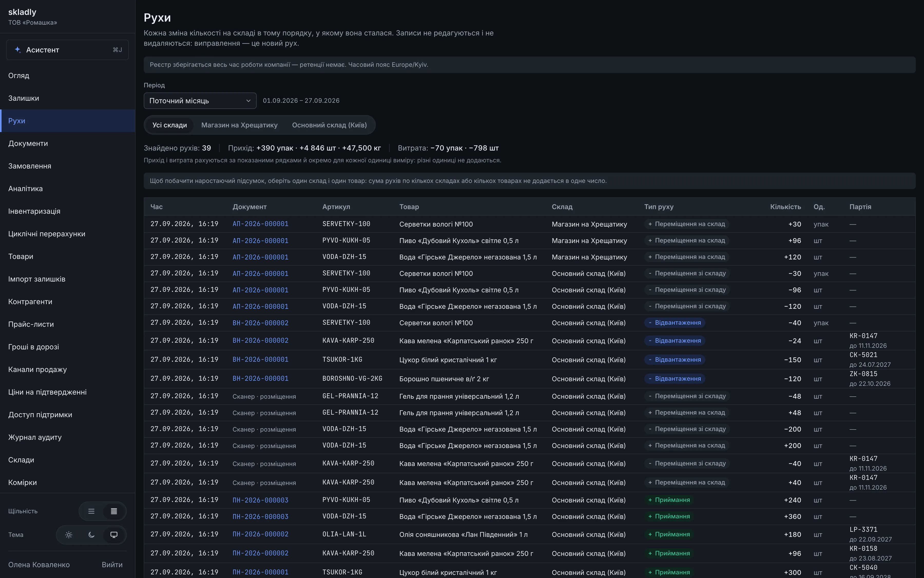Select the Усі склади tab

[169, 125]
